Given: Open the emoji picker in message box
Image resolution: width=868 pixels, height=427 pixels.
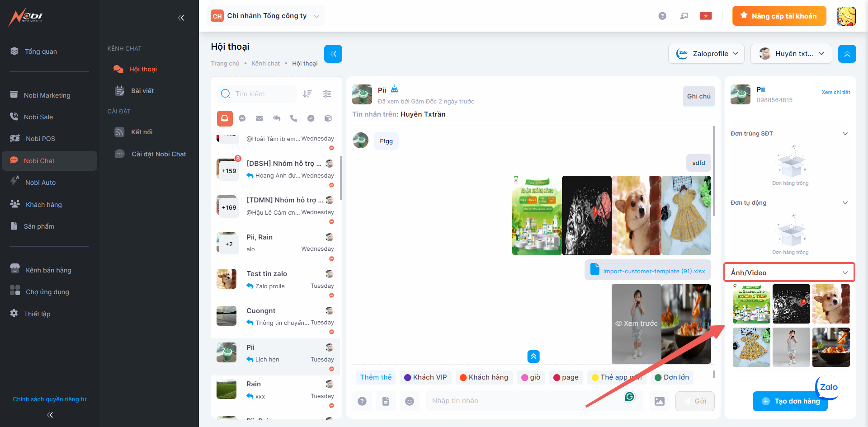Looking at the screenshot, I should click(410, 401).
